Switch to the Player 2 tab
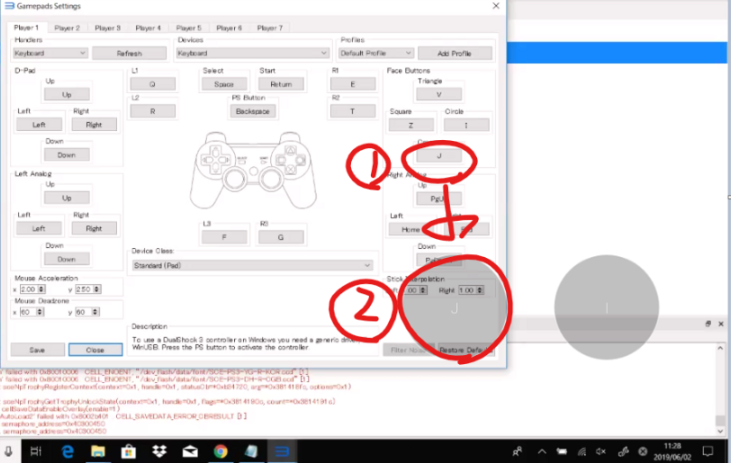This screenshot has height=463, width=731. 67,28
